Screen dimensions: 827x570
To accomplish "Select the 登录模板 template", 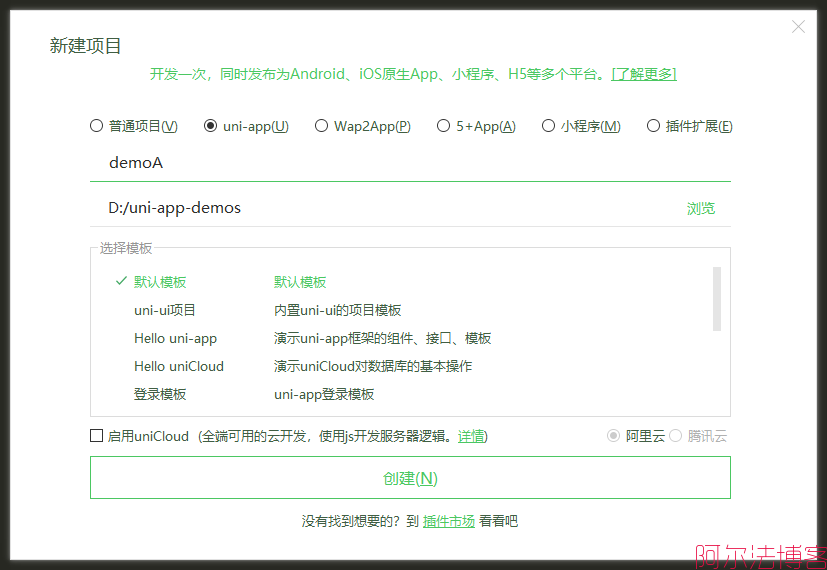I will click(x=160, y=394).
